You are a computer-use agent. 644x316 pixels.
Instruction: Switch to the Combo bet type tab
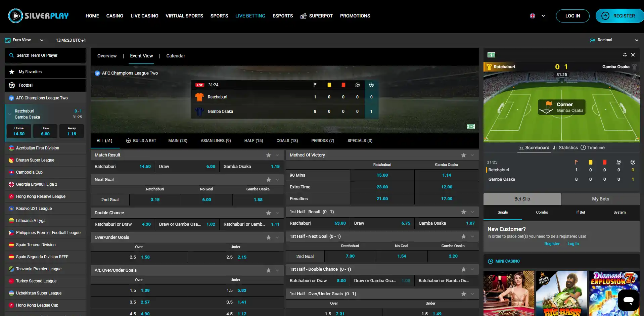pos(542,213)
